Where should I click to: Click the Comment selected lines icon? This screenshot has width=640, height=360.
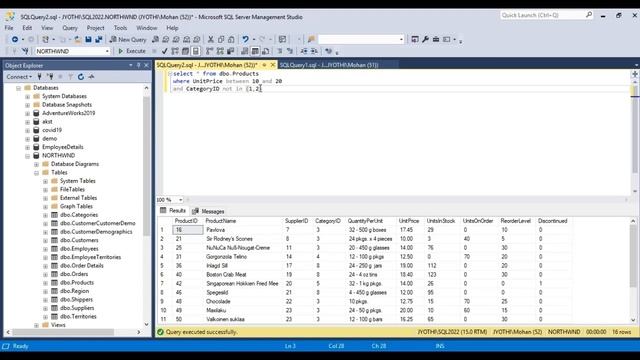280,51
